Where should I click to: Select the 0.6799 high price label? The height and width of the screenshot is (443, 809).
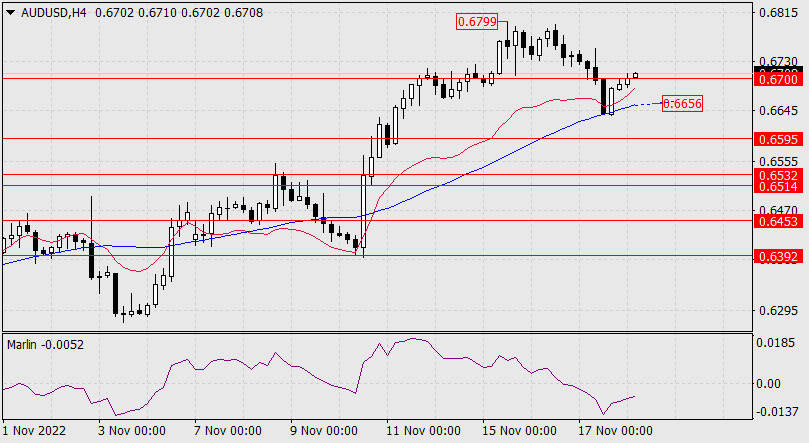(x=475, y=21)
